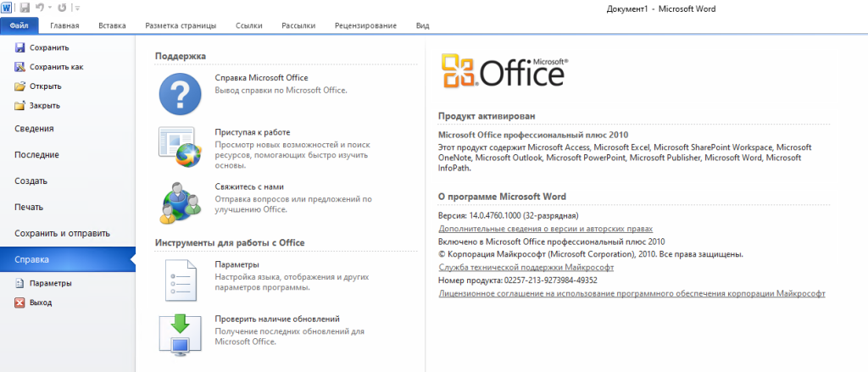Click the Word application icon in title bar
The width and height of the screenshot is (868, 372).
[7, 8]
